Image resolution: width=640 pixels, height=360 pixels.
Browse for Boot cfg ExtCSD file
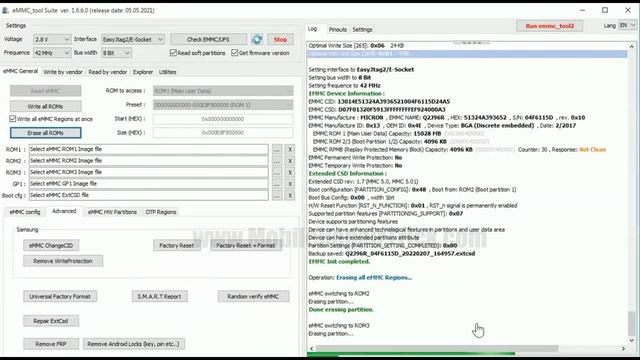pyautogui.click(x=277, y=195)
